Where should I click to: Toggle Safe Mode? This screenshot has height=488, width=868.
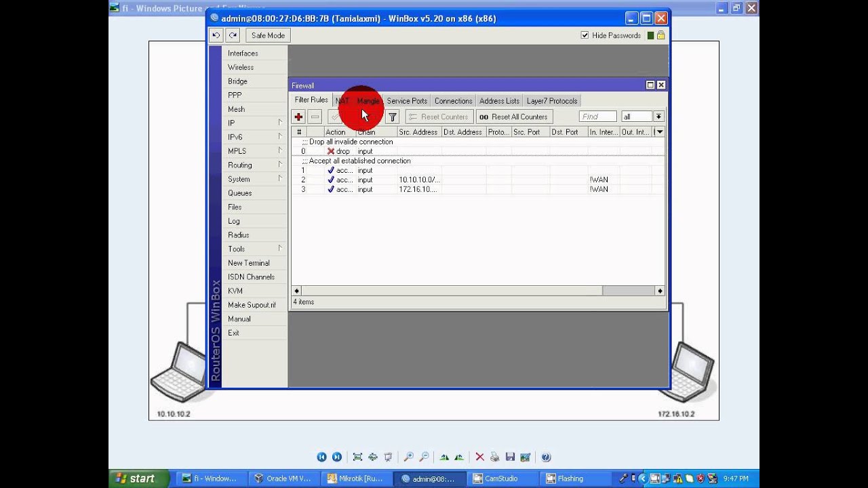pyautogui.click(x=268, y=35)
